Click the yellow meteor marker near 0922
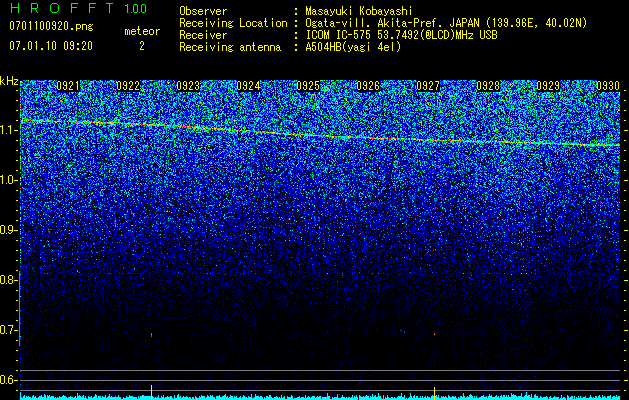 pos(151,392)
